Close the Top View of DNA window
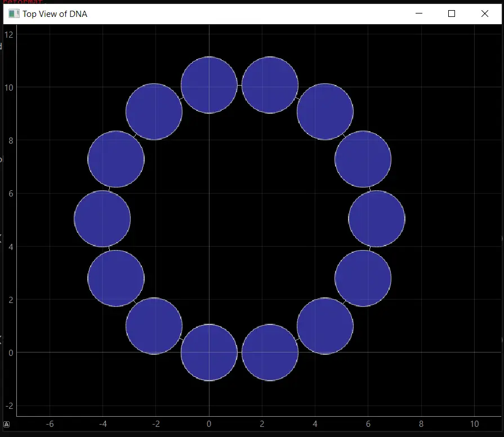Screen dimensions: 504x437 485,14
